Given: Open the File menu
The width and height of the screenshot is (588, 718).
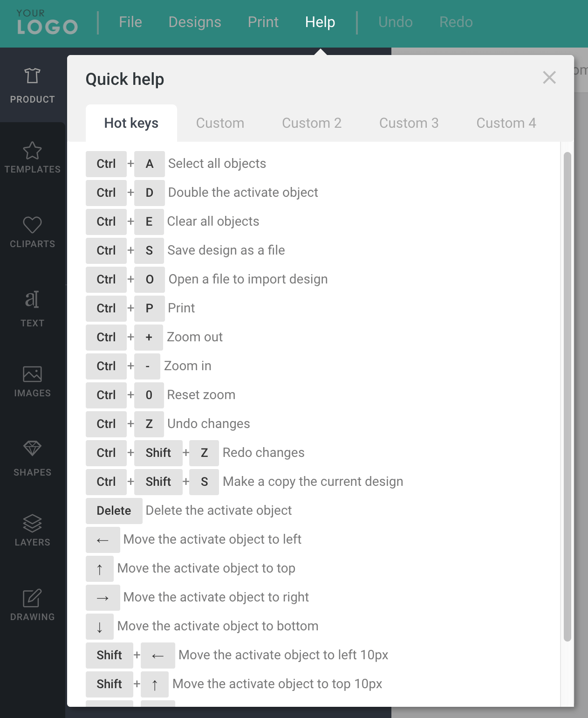Looking at the screenshot, I should pos(130,22).
